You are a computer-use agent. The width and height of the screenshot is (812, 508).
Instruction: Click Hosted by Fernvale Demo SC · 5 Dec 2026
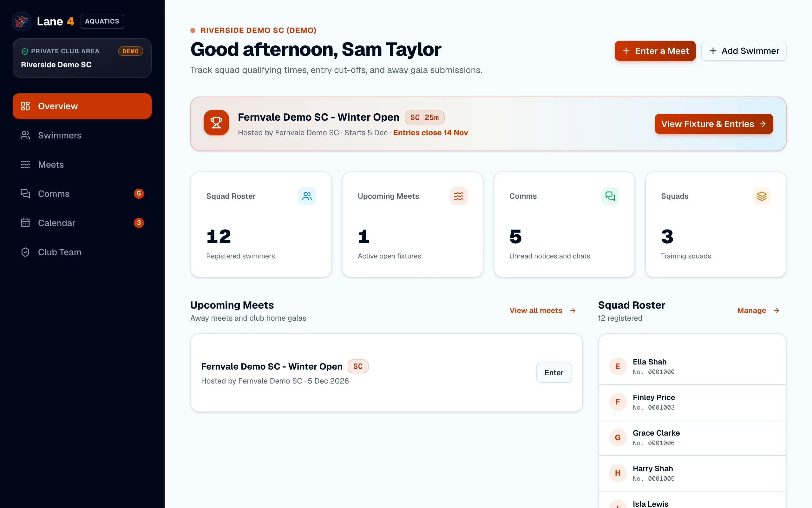[x=275, y=381]
